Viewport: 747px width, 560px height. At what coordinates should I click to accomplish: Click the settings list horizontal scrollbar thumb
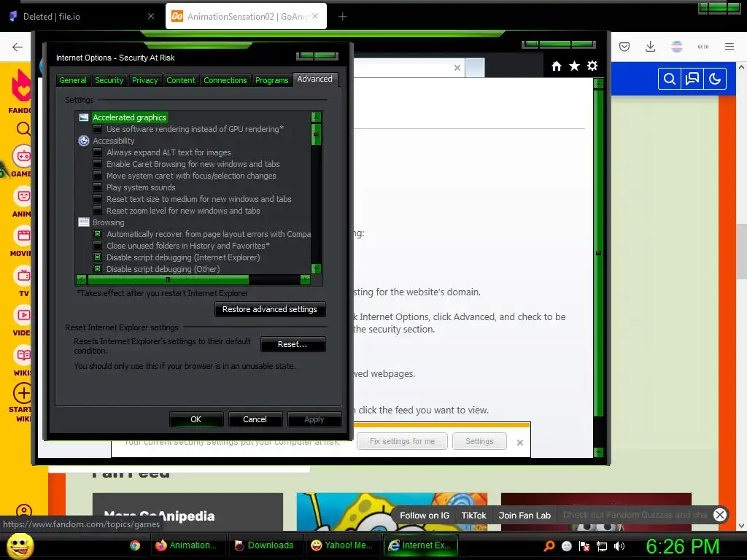[168, 279]
